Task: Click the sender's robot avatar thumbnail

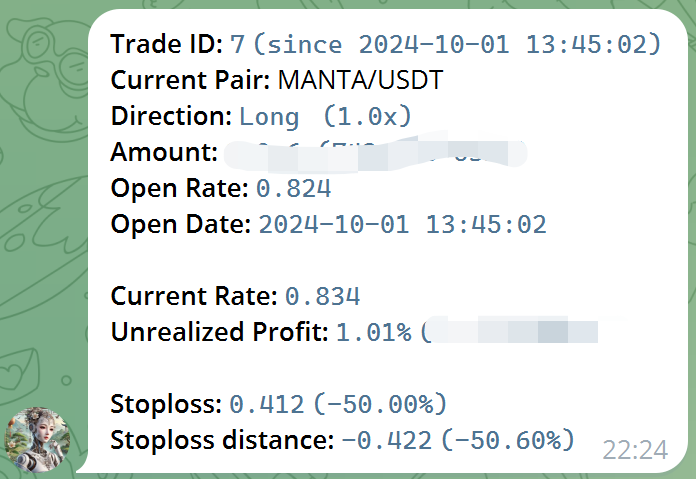Action: [x=38, y=439]
